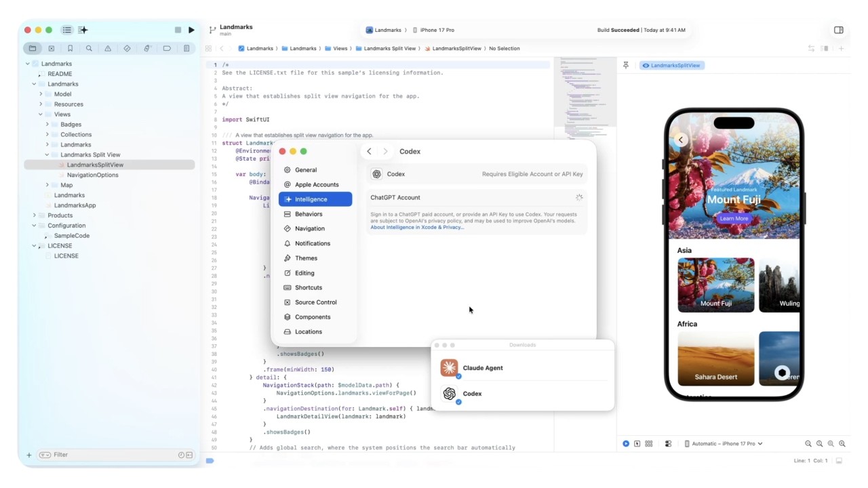
Task: Expand the Model folder
Action: [x=41, y=94]
